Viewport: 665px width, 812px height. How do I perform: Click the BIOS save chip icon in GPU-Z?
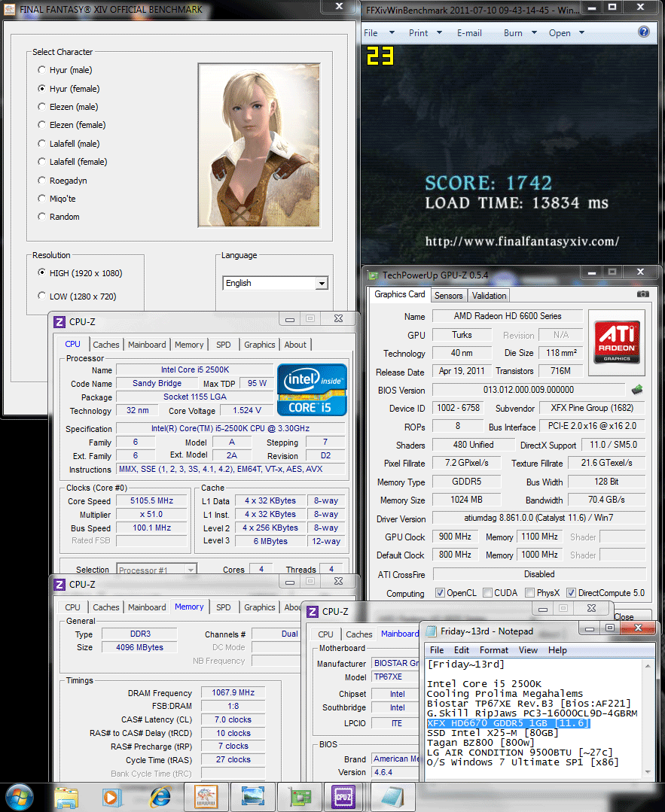click(x=637, y=389)
